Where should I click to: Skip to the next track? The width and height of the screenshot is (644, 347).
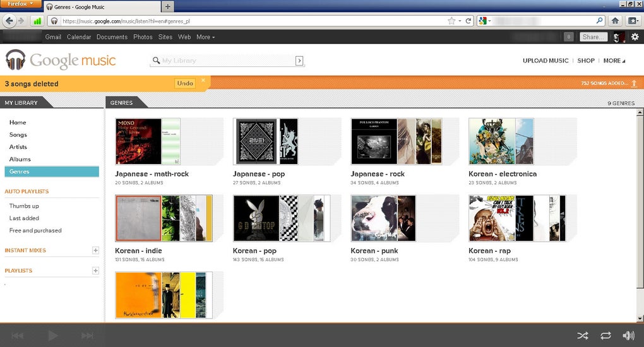[87, 336]
